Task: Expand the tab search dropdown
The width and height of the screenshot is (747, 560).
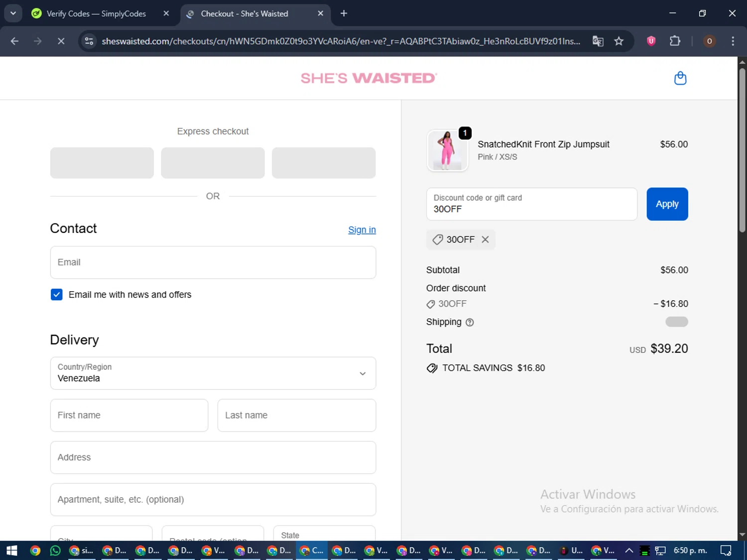Action: click(13, 13)
